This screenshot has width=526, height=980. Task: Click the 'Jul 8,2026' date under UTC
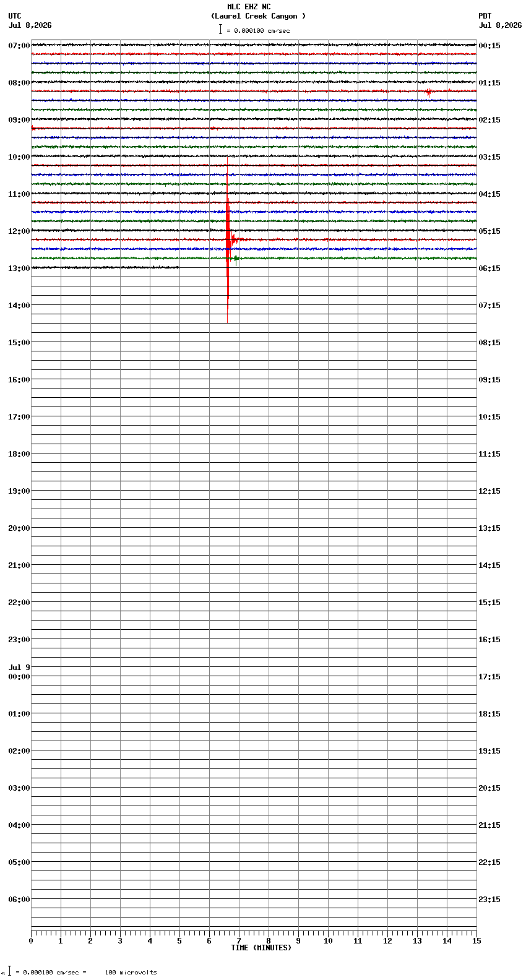click(30, 25)
